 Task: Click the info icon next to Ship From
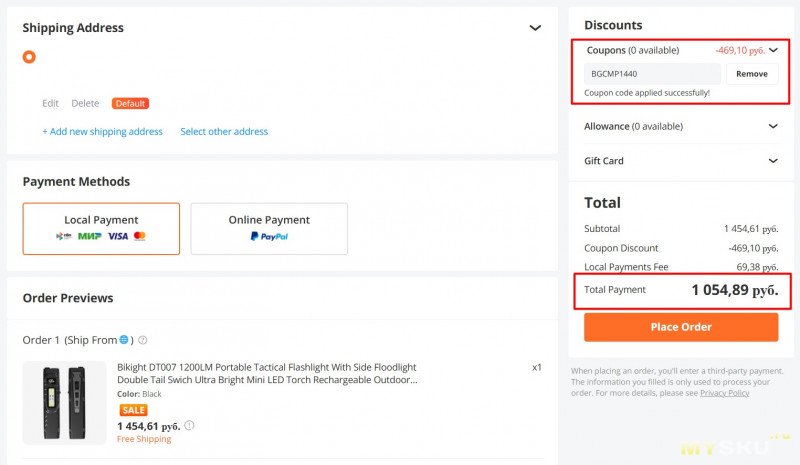coord(143,340)
